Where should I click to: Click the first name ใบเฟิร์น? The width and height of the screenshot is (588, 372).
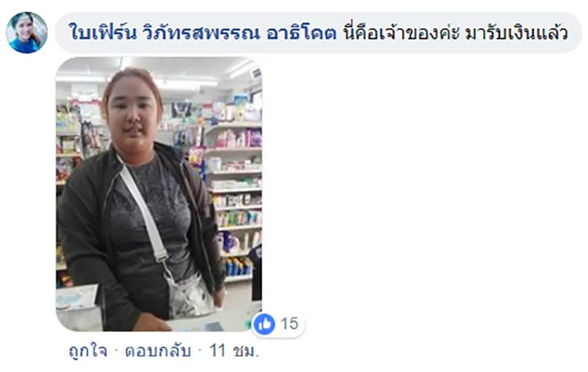102,32
